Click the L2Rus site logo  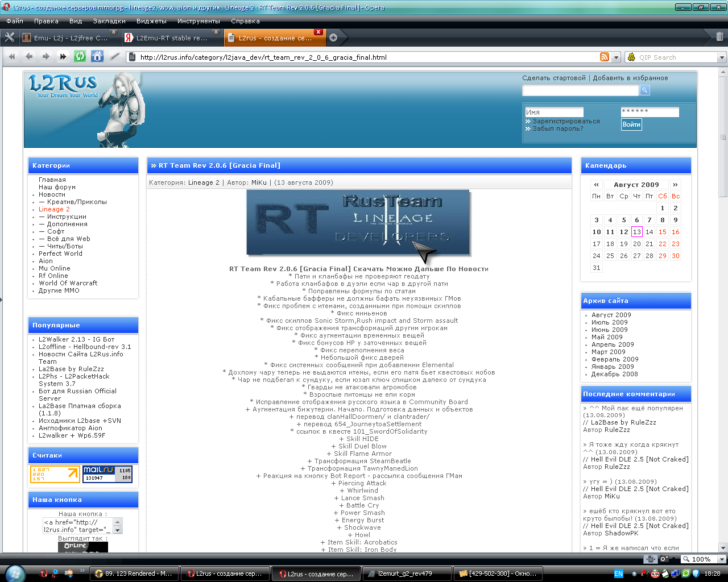tap(63, 85)
